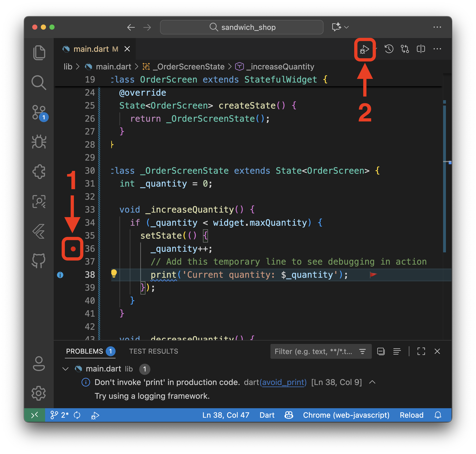Open the Timeline history icon for main.dart
This screenshot has width=476, height=454.
(x=389, y=49)
